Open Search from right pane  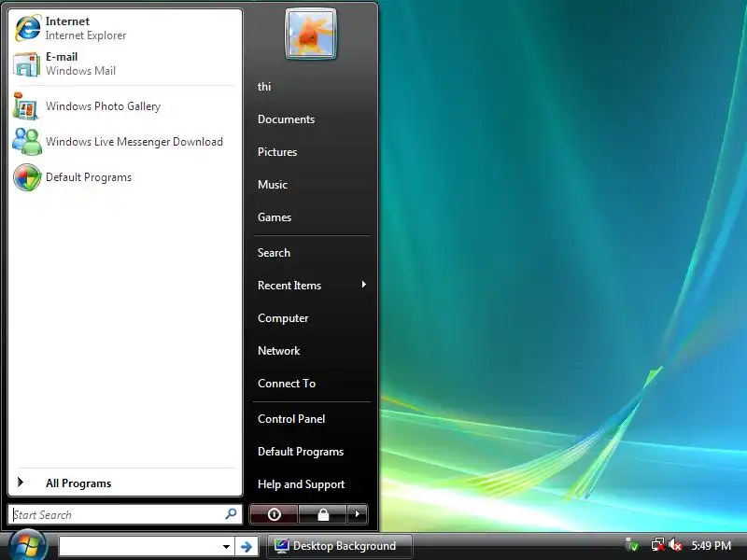click(274, 252)
